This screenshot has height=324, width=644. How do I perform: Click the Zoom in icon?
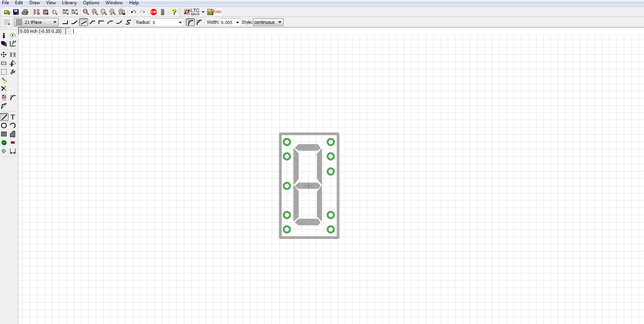95,12
